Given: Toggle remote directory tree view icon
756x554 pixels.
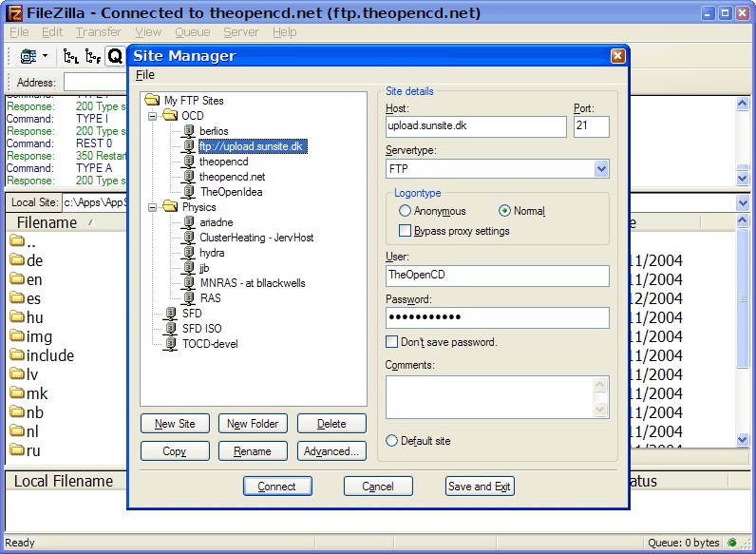Looking at the screenshot, I should click(92, 56).
